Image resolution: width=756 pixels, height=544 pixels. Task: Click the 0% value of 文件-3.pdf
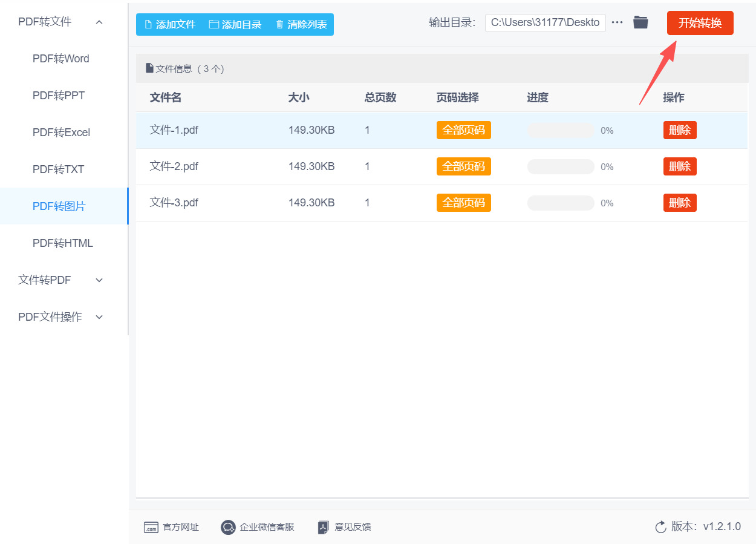click(x=607, y=203)
